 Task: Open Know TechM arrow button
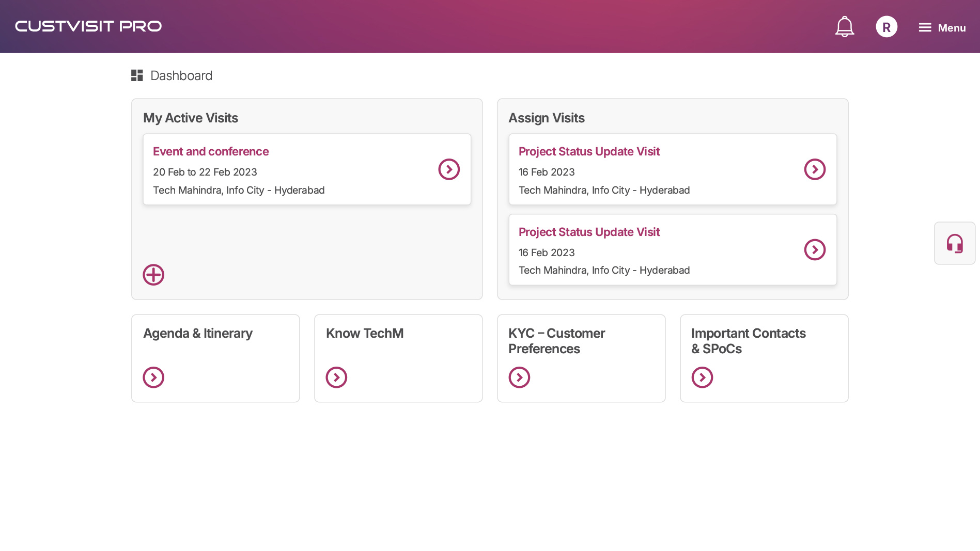click(x=336, y=377)
